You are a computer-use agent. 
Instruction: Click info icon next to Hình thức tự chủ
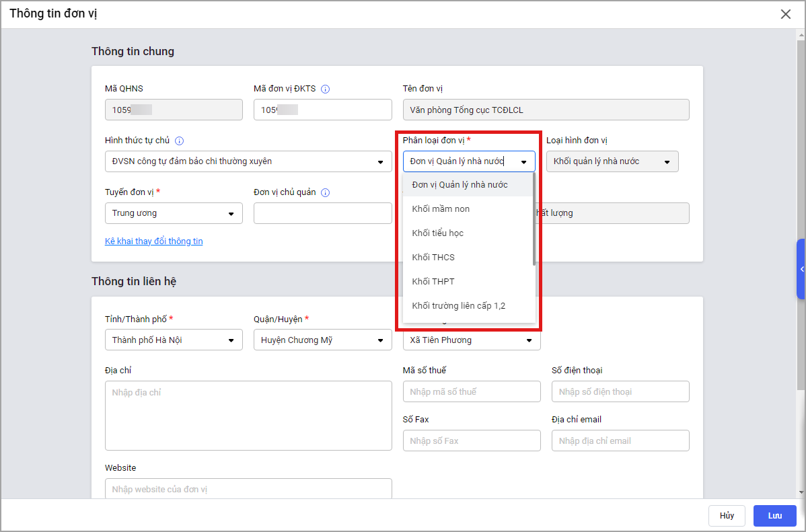[179, 141]
